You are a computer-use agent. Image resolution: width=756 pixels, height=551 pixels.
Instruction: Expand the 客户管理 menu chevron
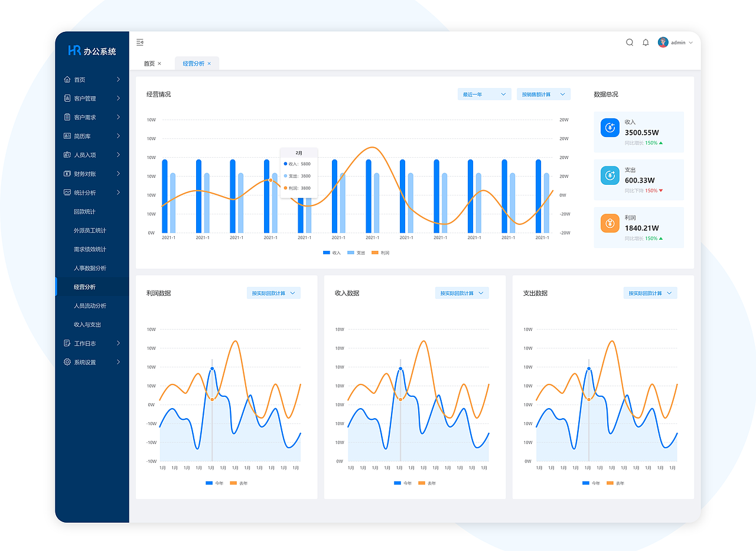118,99
